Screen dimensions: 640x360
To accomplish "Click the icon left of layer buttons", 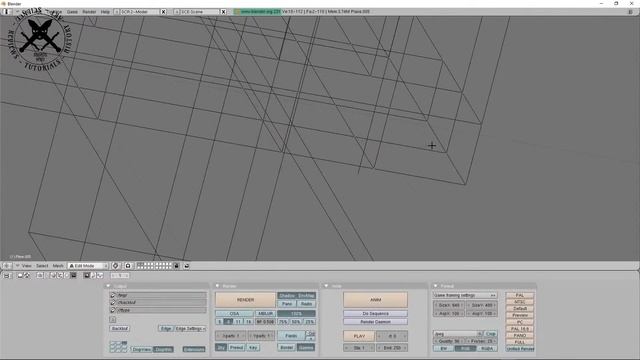I will (128, 266).
